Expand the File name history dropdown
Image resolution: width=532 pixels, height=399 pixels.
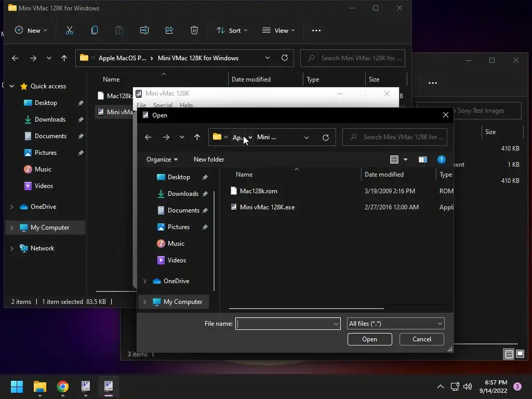coord(336,324)
